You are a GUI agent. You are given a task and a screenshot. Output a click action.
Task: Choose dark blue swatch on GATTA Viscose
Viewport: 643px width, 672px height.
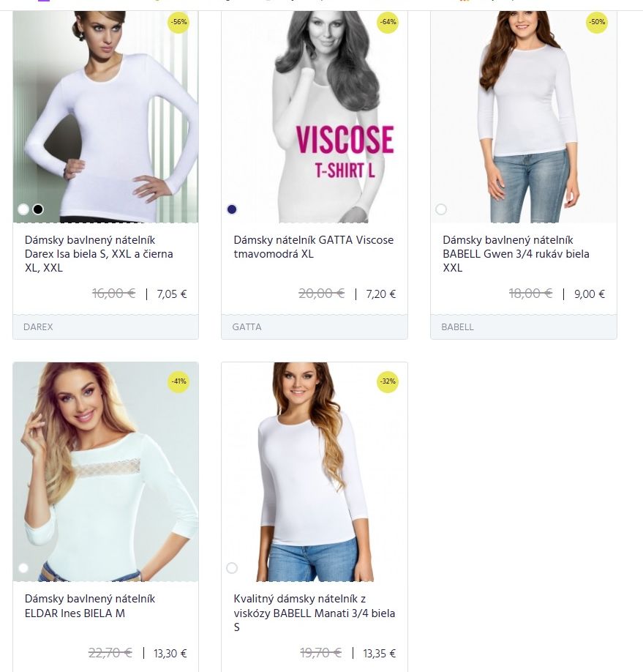pyautogui.click(x=232, y=209)
